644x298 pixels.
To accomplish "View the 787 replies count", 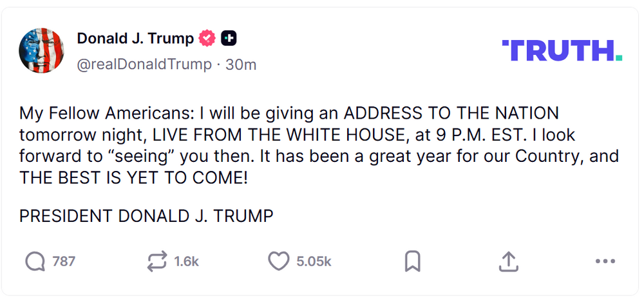I will (x=64, y=261).
